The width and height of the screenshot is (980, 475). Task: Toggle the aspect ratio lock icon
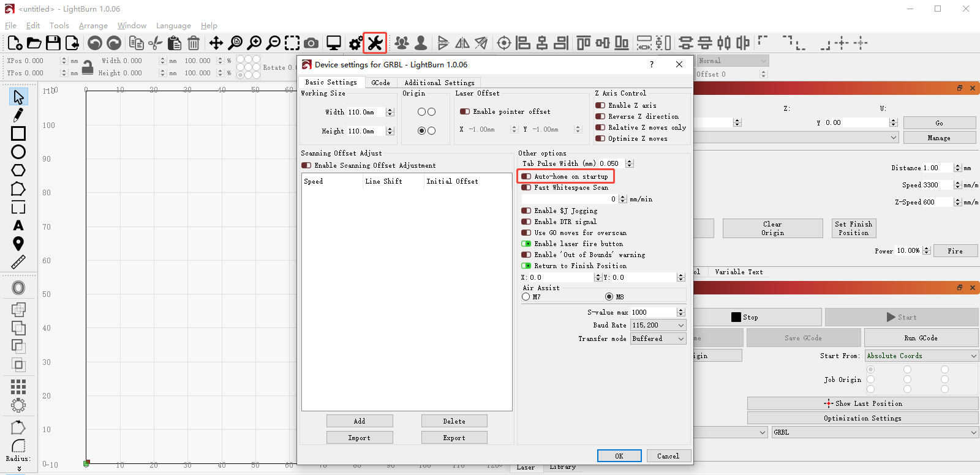88,67
